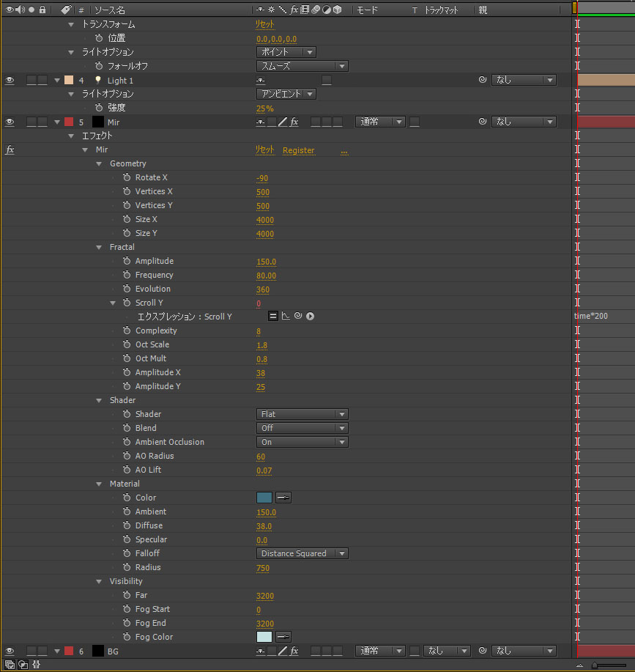Click ソース名 column header
The image size is (635, 672).
tap(110, 10)
